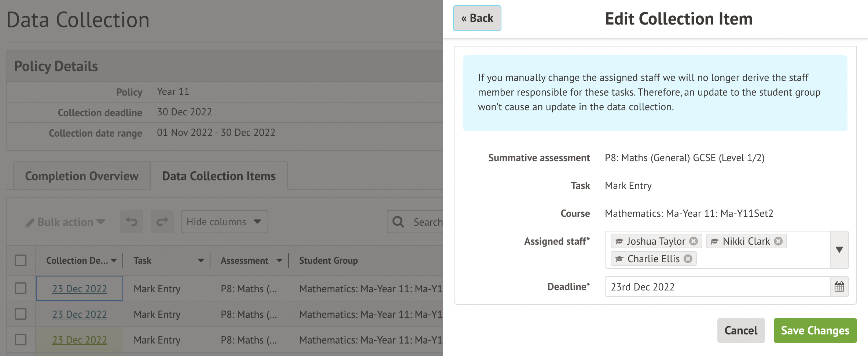
Task: Check the first table row checkbox
Action: point(21,288)
